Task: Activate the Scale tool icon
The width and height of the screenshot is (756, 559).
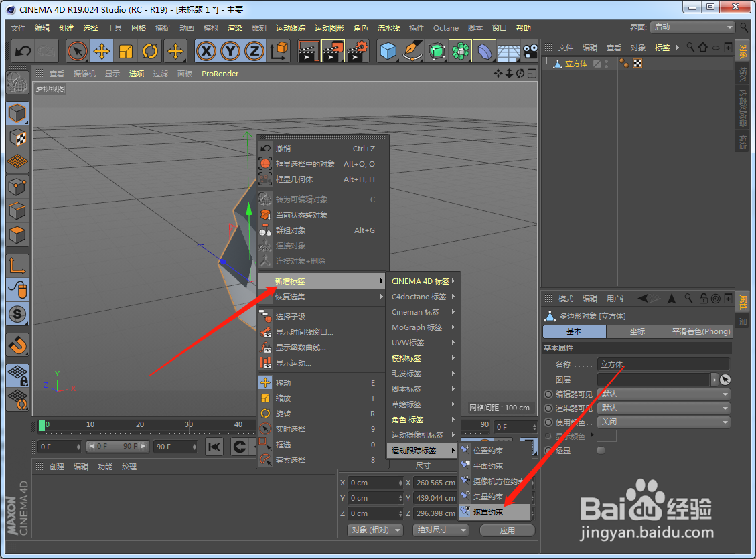Action: (126, 51)
